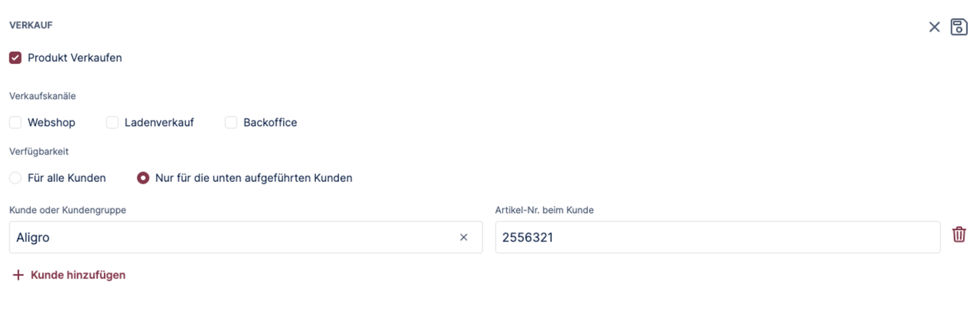Clear the Aligro customer selection
This screenshot has width=980, height=327.
point(464,237)
